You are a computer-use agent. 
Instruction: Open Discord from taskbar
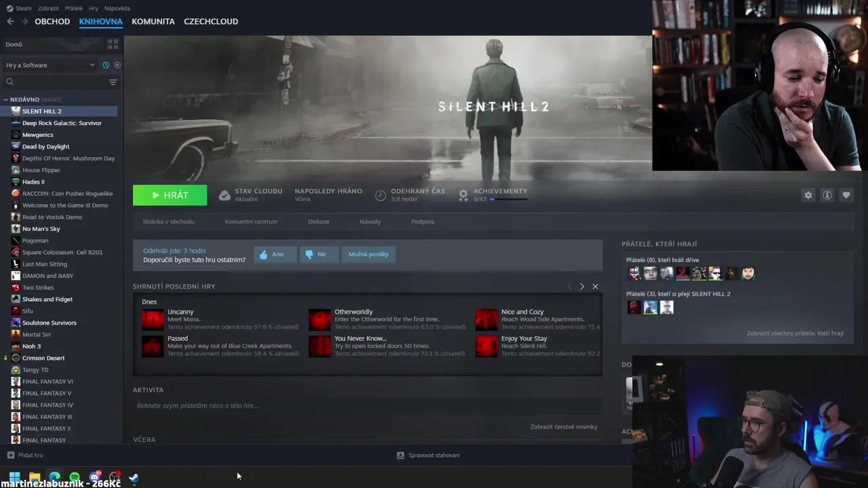coord(95,478)
